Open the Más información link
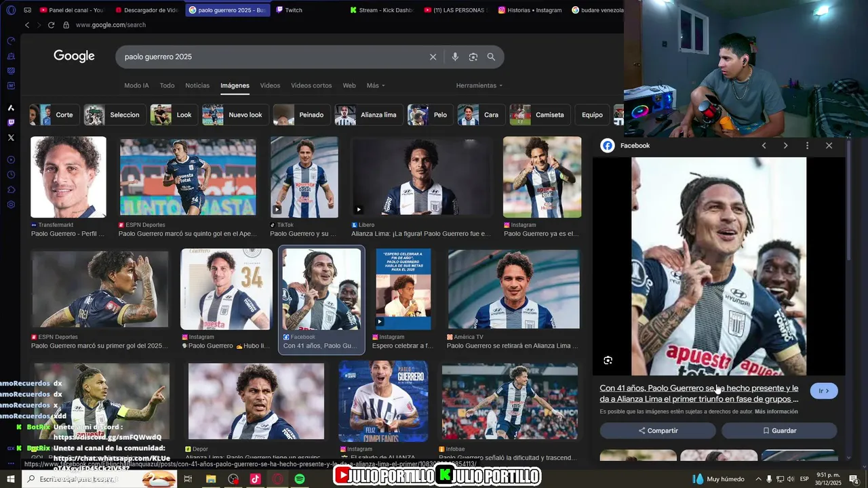 click(776, 411)
